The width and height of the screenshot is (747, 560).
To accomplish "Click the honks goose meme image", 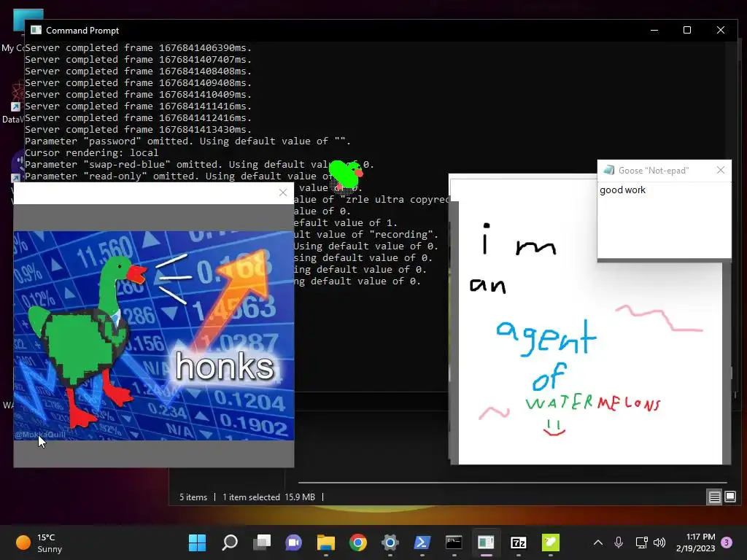I will click(x=153, y=335).
